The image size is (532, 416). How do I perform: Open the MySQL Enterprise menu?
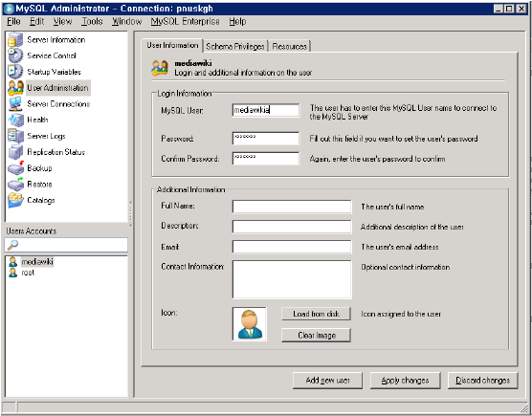[185, 21]
